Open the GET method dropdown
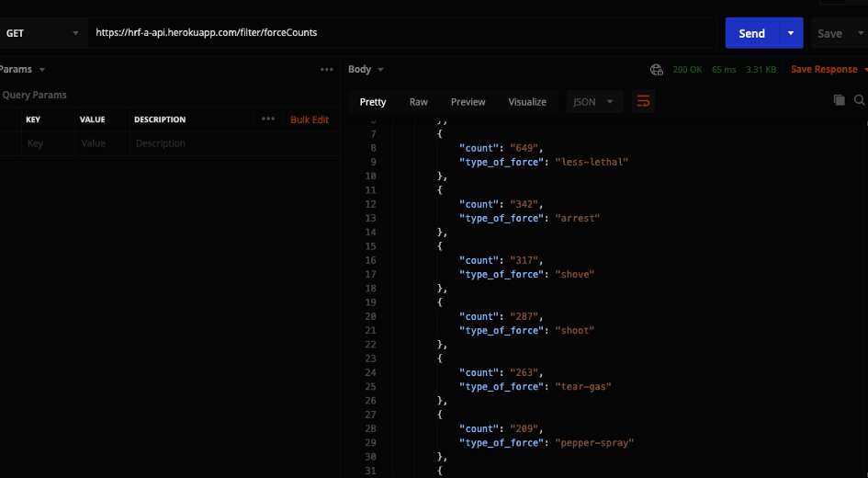Image resolution: width=868 pixels, height=478 pixels. point(42,33)
